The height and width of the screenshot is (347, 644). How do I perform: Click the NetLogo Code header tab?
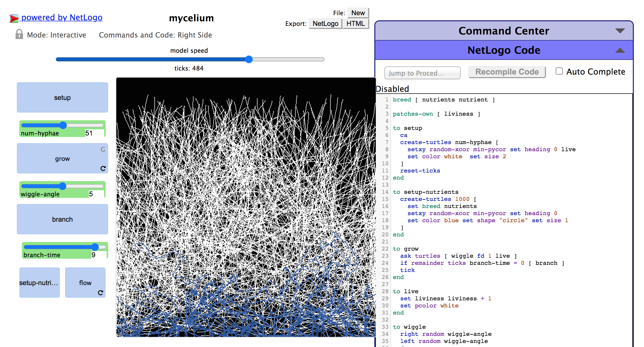pos(504,50)
